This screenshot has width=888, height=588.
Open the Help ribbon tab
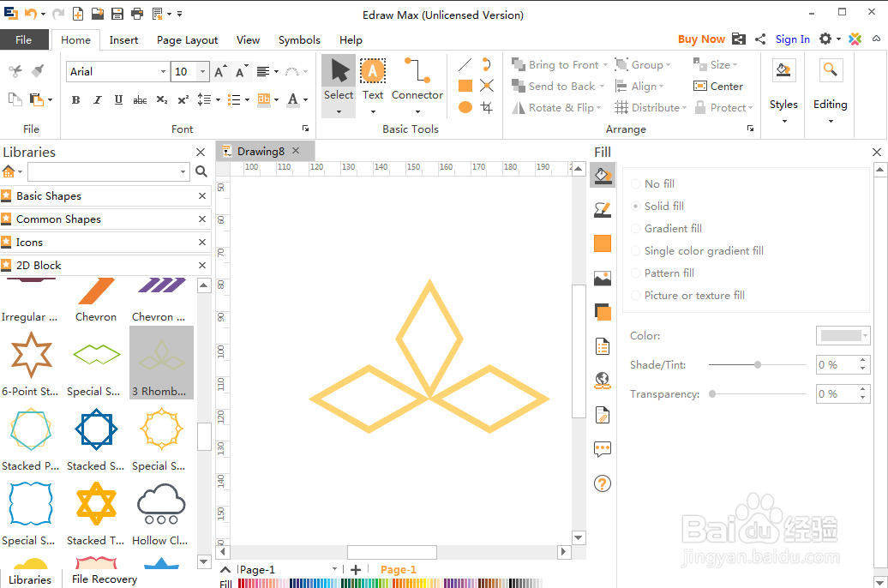pos(351,39)
